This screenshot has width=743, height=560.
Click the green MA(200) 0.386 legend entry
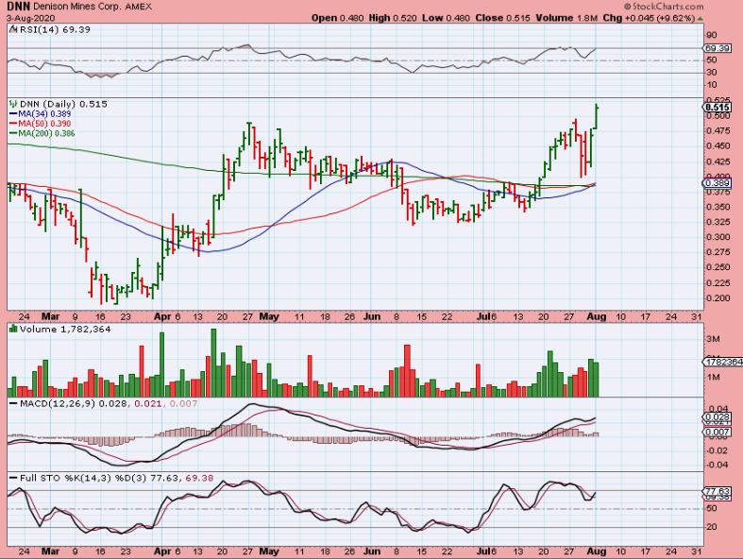coord(42,133)
